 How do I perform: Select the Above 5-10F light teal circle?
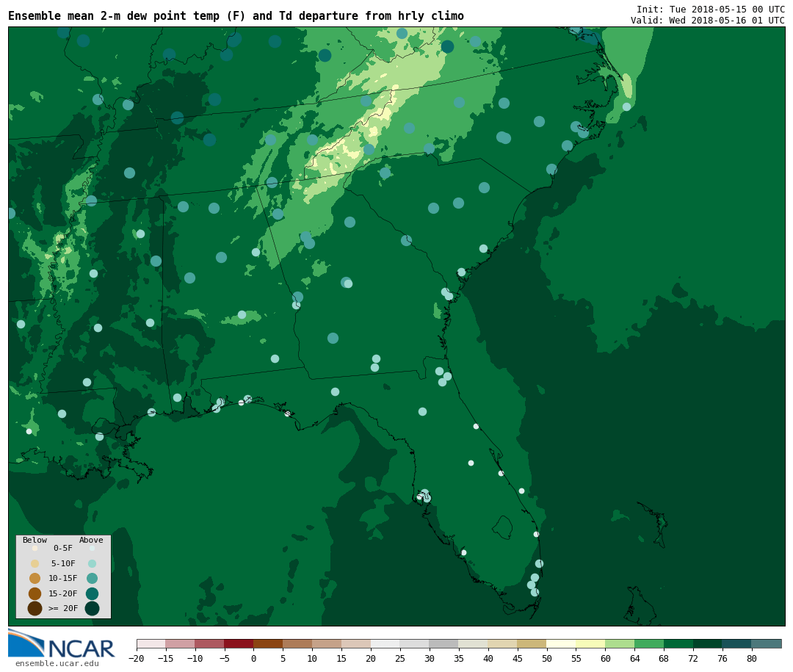click(x=92, y=563)
